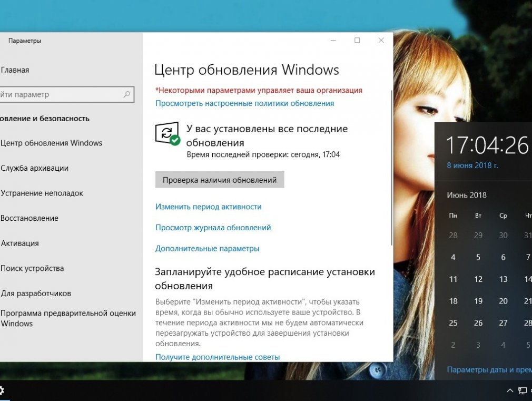This screenshot has height=401, width=532.
Task: Select day 26 in the calendar
Action: pyautogui.click(x=478, y=323)
